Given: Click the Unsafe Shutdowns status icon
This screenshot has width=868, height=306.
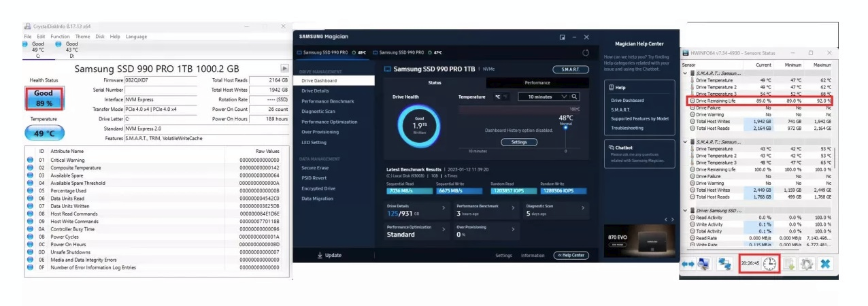Looking at the screenshot, I should pos(30,252).
